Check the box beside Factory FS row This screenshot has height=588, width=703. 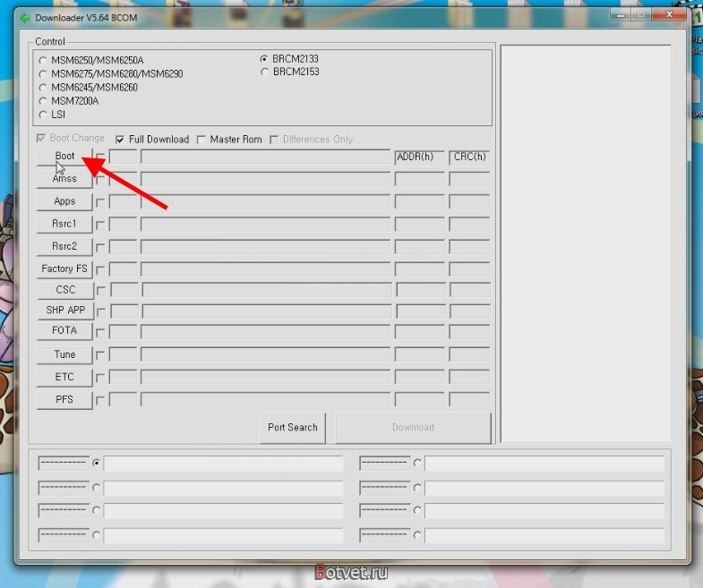pyautogui.click(x=100, y=269)
